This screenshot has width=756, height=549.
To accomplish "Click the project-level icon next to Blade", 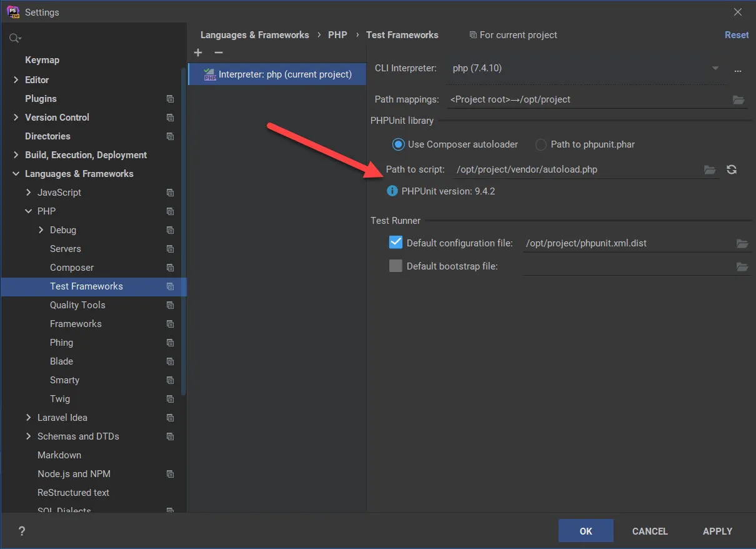I will coord(170,361).
